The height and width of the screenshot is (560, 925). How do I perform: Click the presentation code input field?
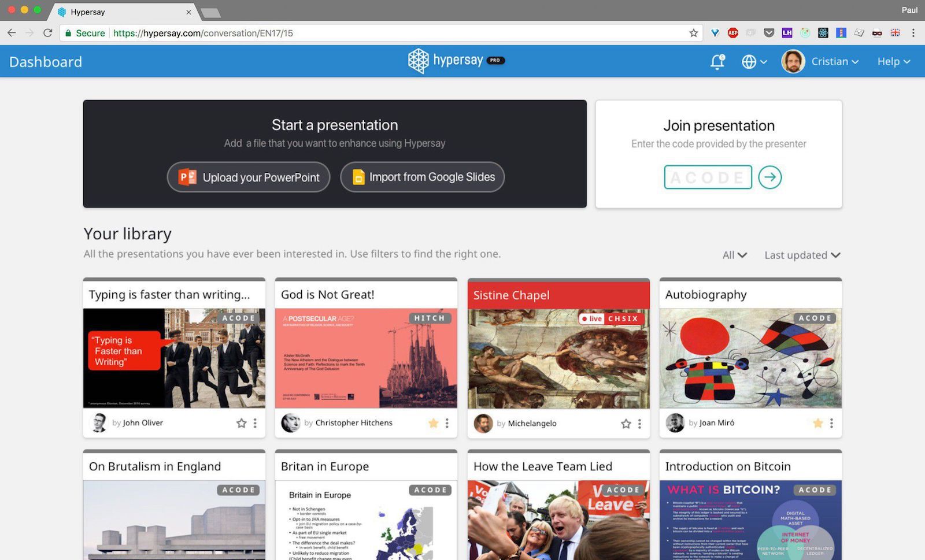click(x=708, y=177)
